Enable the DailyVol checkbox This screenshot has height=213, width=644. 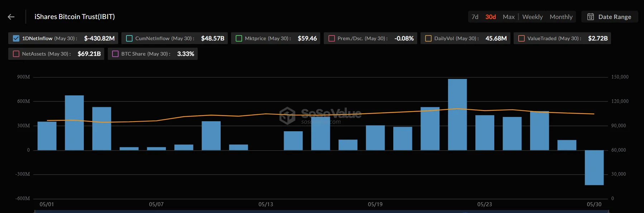428,38
